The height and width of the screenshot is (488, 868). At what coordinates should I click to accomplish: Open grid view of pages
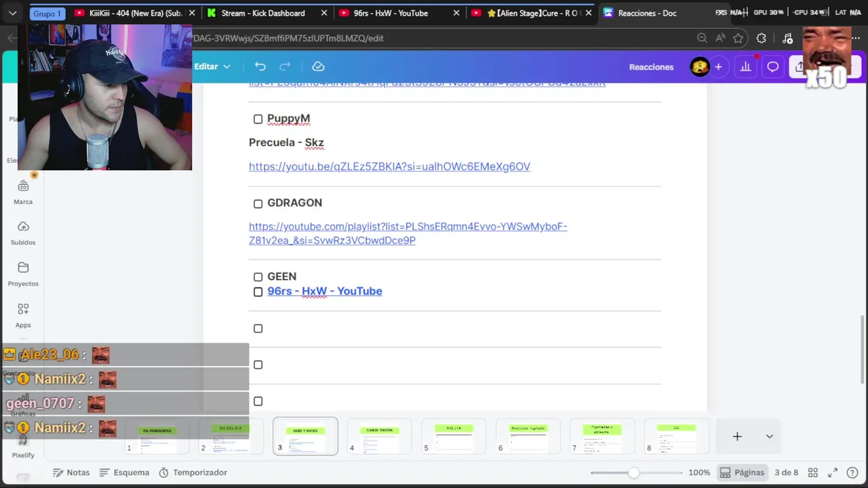pyautogui.click(x=812, y=472)
